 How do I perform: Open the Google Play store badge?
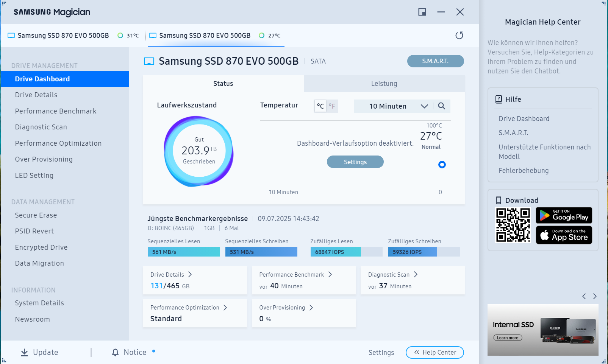(564, 215)
